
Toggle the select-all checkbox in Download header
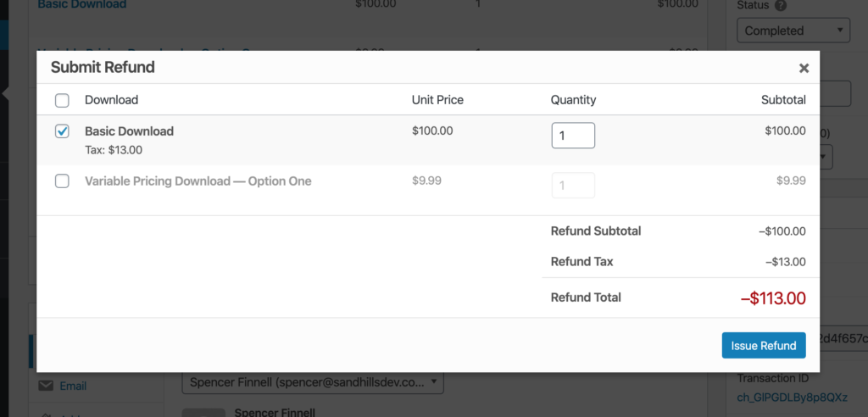pos(62,101)
